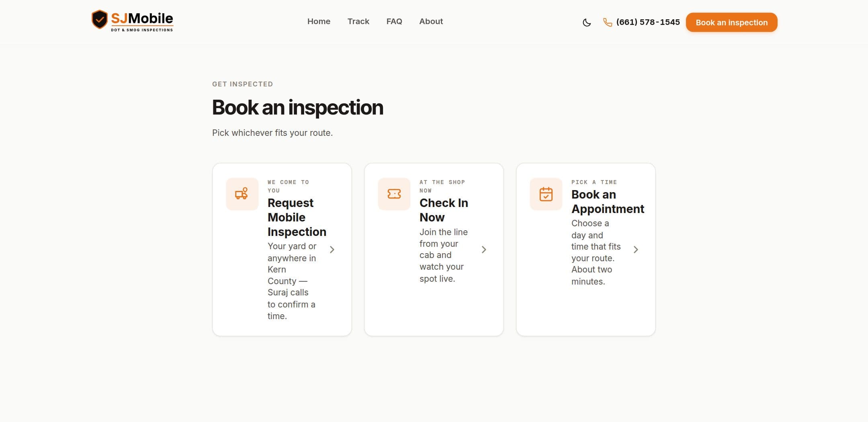Click the 'AT THE SHOP NOW' label
868x422 pixels.
(x=442, y=186)
